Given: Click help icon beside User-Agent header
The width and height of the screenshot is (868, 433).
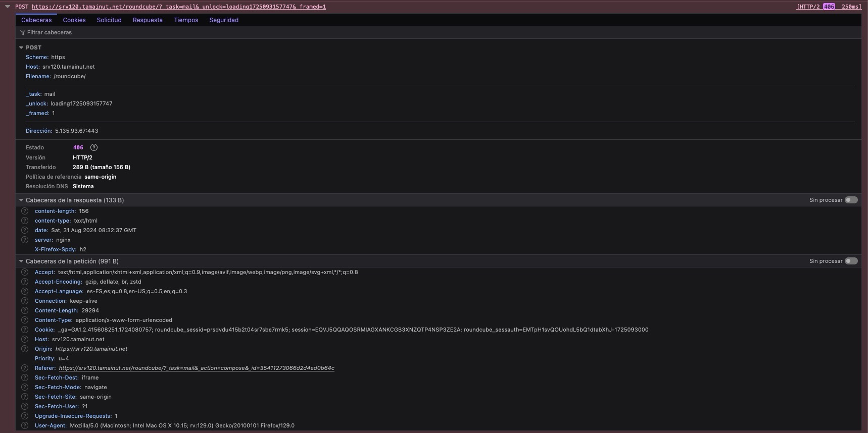Looking at the screenshot, I should click(x=24, y=425).
